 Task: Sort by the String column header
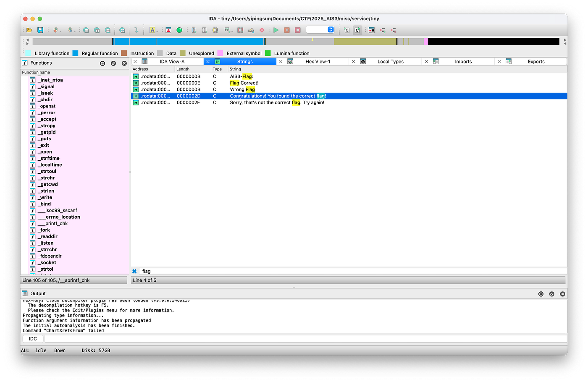[397, 69]
